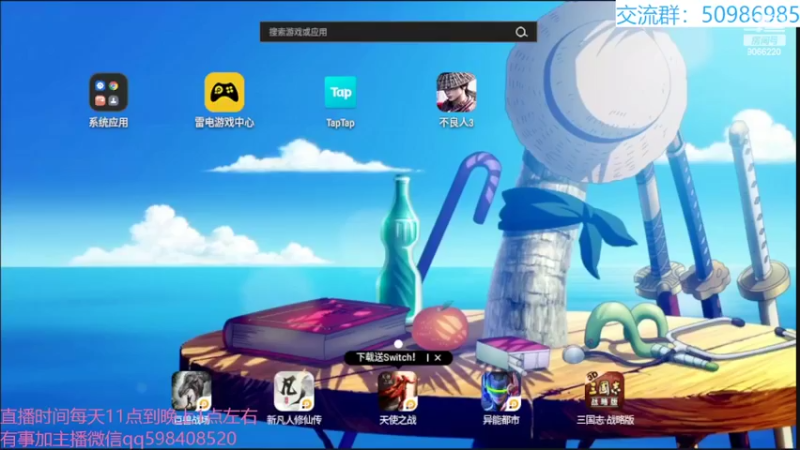The height and width of the screenshot is (450, 800).
Task: Click the magnifier search icon
Action: (x=521, y=32)
